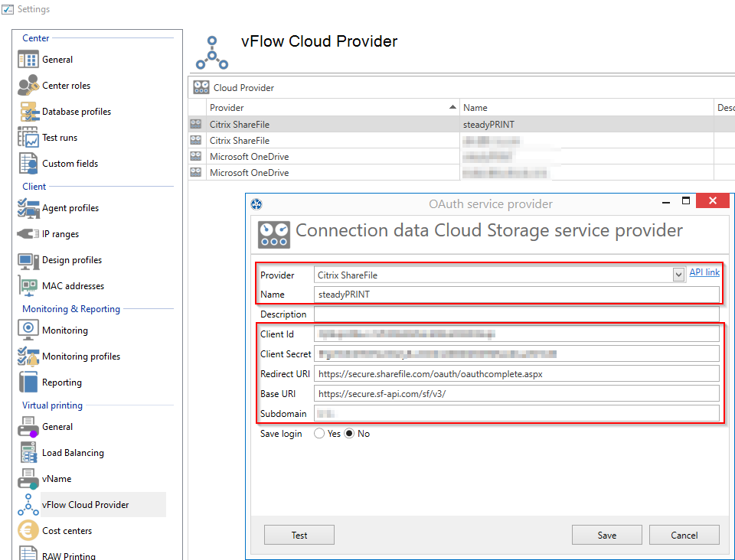735x560 pixels.
Task: Click the Subdomain input field
Action: [517, 413]
